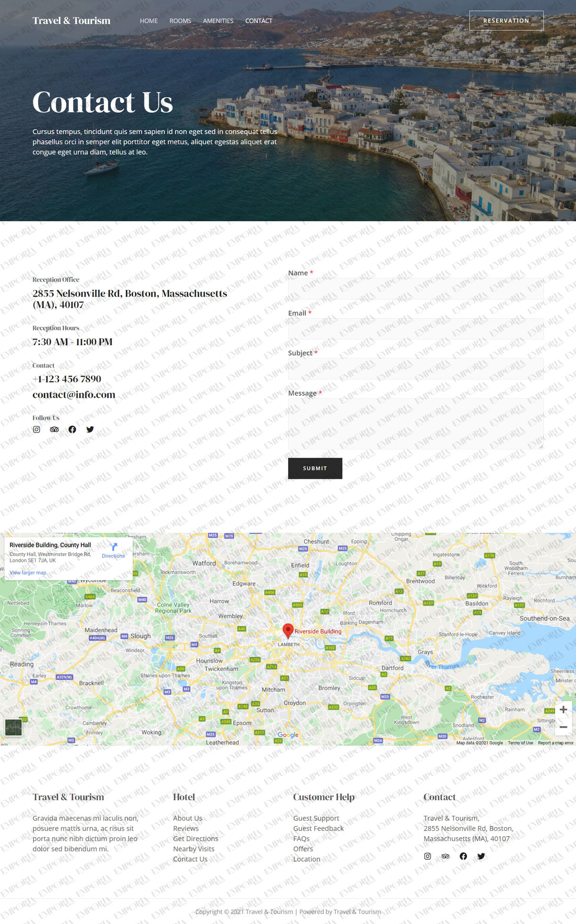Viewport: 576px width, 924px height.
Task: Click the Instagram icon under Follow Us
Action: pos(36,429)
